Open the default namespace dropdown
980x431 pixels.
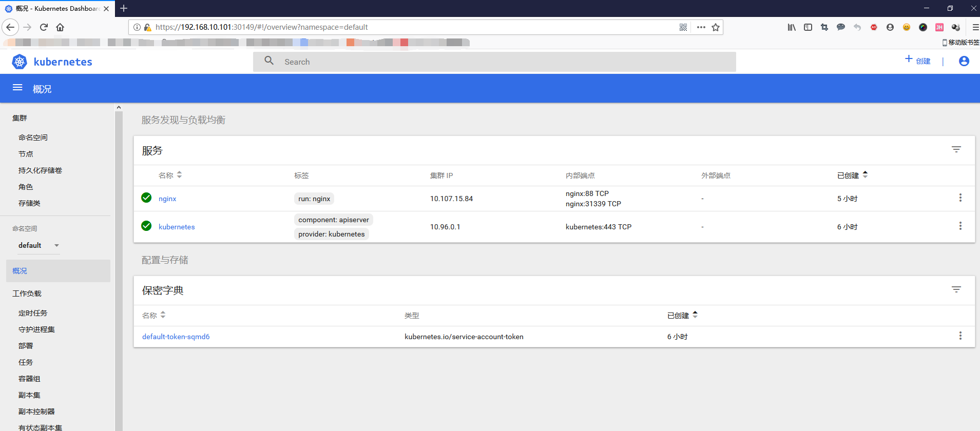pos(39,245)
